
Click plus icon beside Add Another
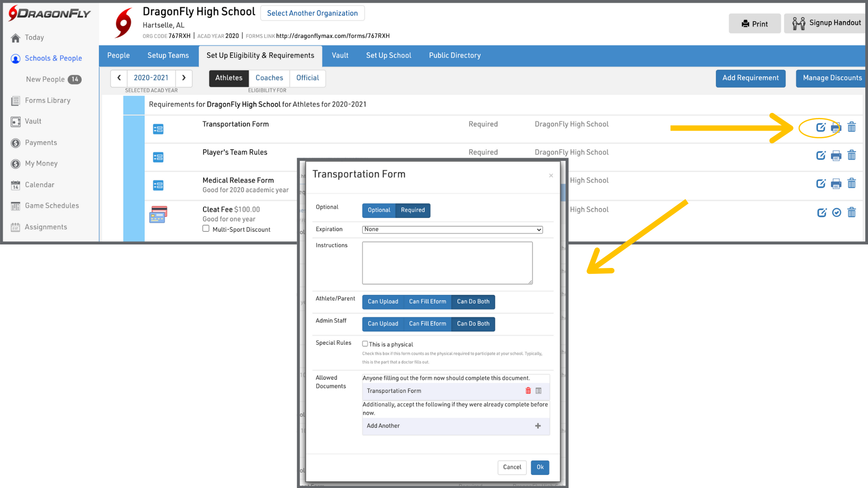538,426
